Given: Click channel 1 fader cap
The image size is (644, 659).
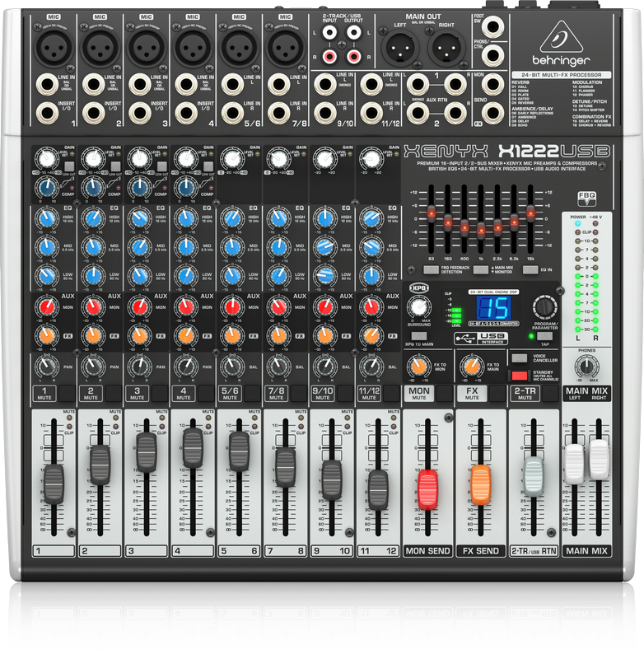Looking at the screenshot, I should (54, 484).
